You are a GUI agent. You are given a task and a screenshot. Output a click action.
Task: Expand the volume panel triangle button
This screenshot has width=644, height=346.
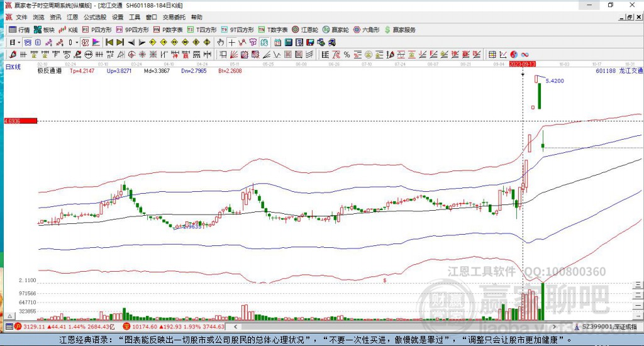(x=10, y=316)
